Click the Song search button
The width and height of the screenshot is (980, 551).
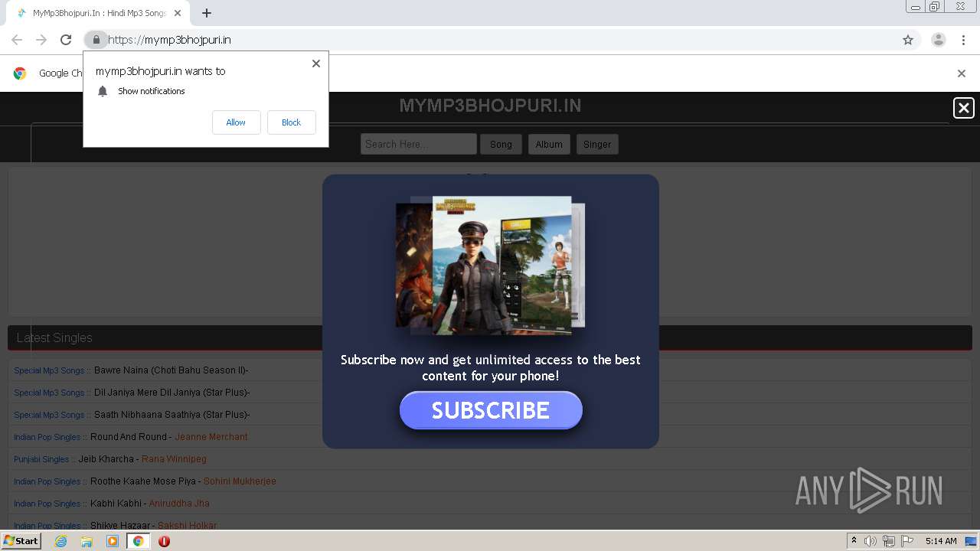[501, 144]
